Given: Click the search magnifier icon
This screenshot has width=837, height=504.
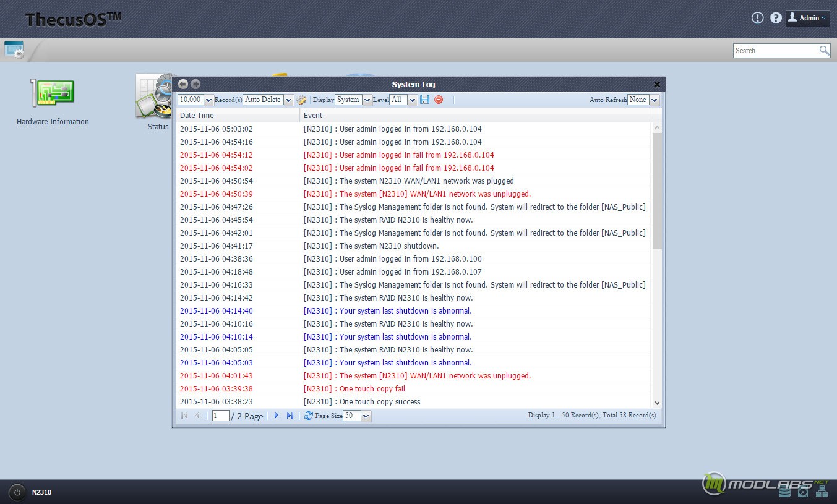Looking at the screenshot, I should point(824,51).
